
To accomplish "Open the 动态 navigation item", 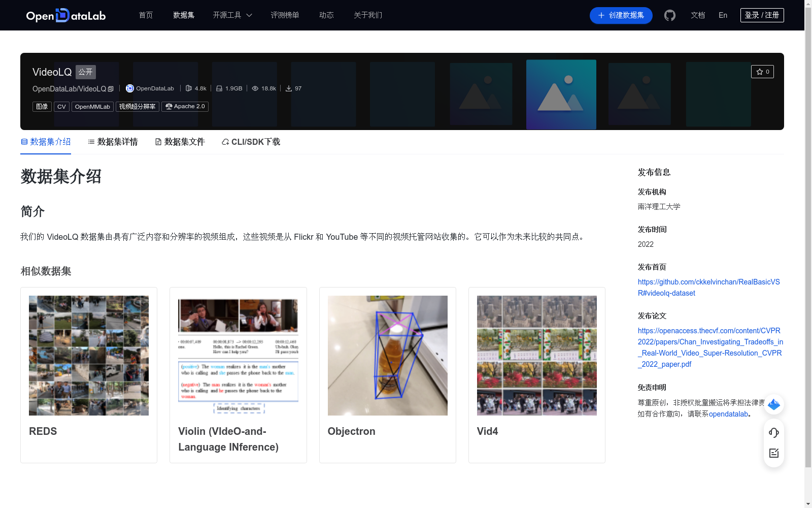I will 326,15.
